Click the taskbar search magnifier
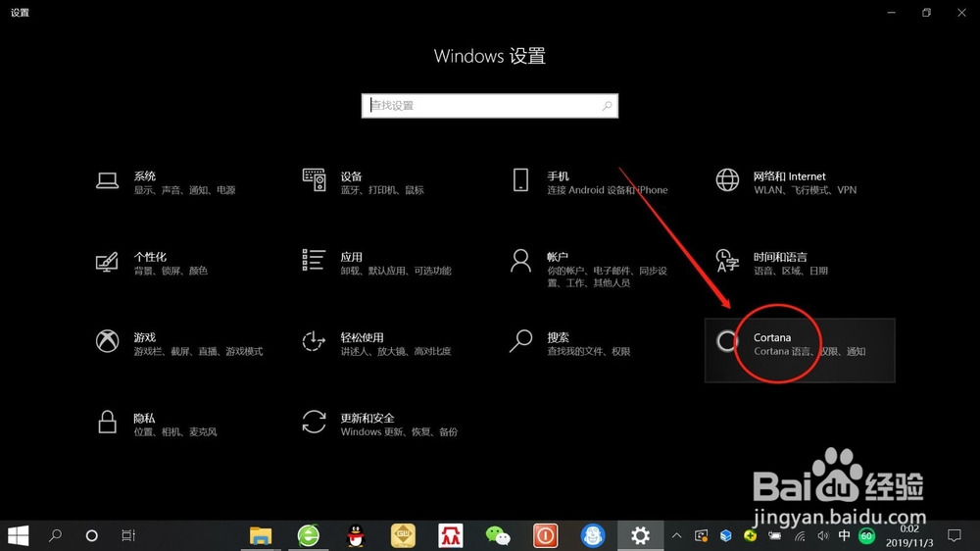 coord(55,535)
